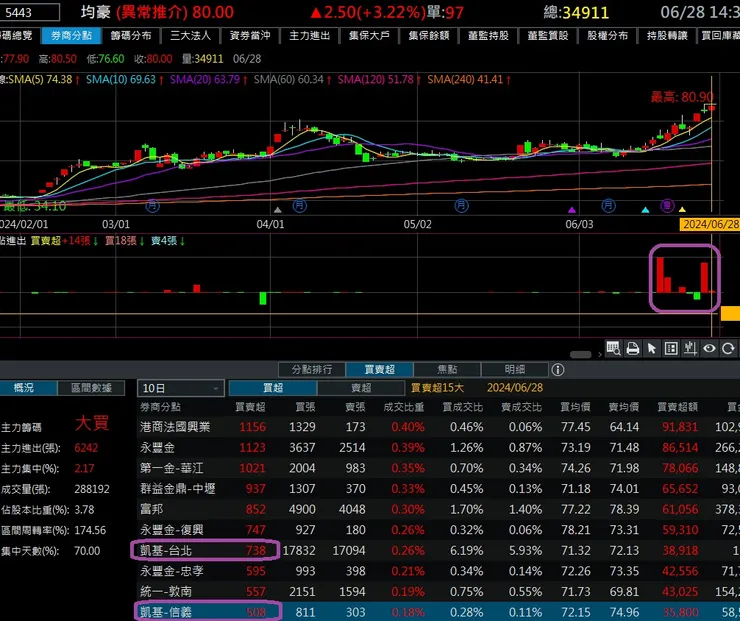Viewport: 740px width, 621px height.
Task: Open the 持股轉讓 tab
Action: click(667, 35)
